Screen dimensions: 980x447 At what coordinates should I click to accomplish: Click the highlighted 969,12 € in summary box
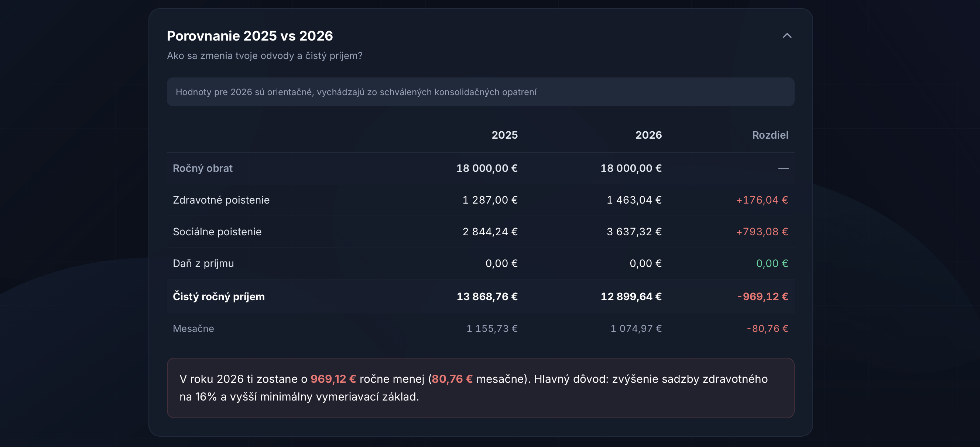pos(333,379)
